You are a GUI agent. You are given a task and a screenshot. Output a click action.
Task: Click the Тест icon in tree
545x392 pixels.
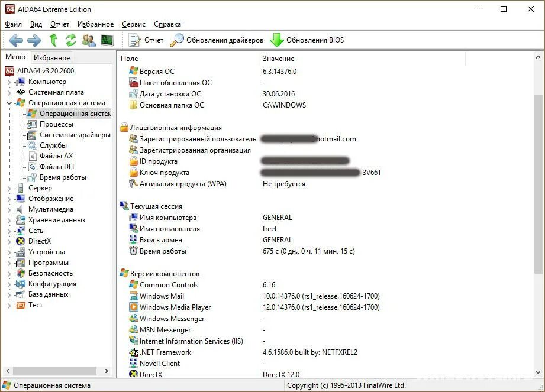pos(21,305)
